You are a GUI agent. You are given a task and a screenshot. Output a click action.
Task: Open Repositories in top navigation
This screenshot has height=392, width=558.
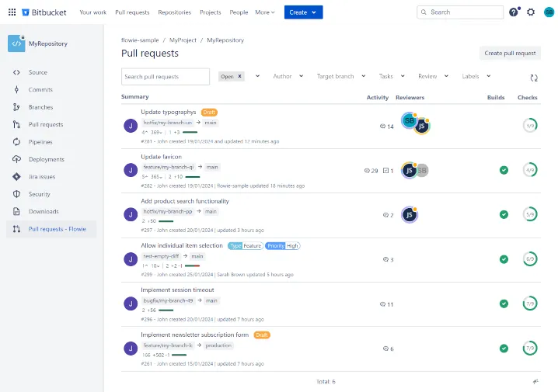point(174,12)
